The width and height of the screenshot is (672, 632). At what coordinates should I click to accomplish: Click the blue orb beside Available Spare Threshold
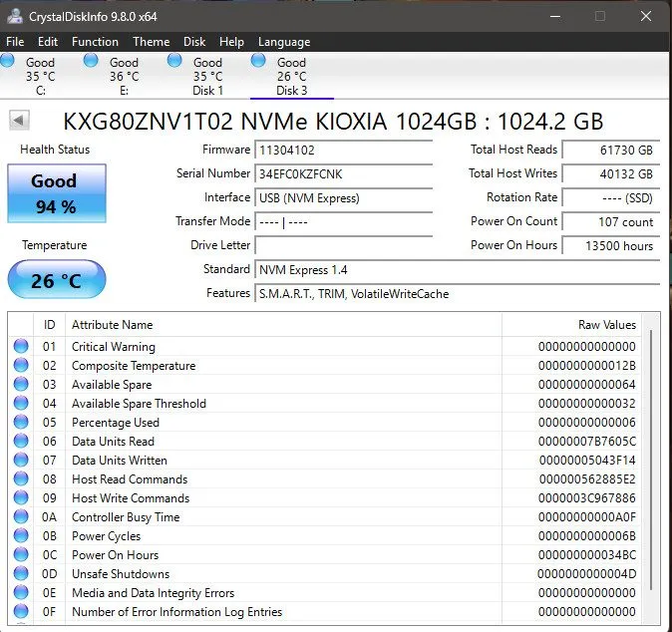click(x=21, y=403)
